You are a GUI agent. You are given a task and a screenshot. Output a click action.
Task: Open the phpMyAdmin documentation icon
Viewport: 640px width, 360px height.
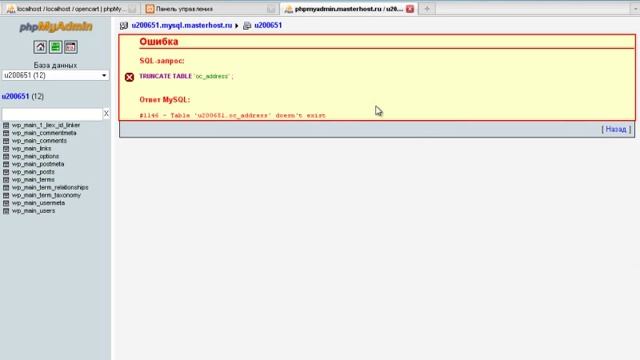[x=71, y=47]
